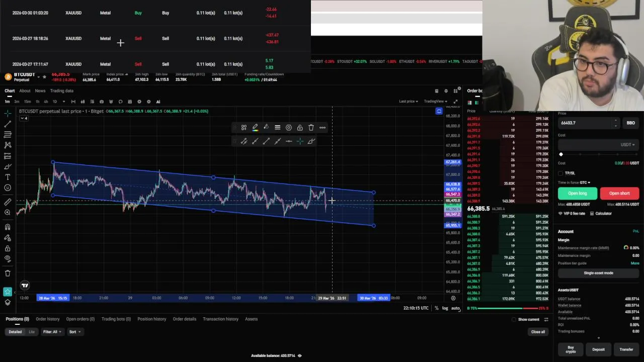Enable the TP/SL checkbox
Screen dimensions: 644x362
pyautogui.click(x=561, y=173)
